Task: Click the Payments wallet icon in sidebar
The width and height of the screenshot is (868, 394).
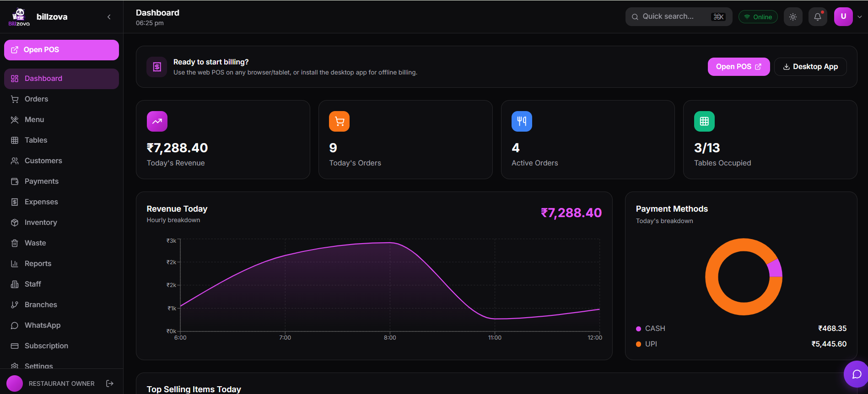Action: click(15, 181)
